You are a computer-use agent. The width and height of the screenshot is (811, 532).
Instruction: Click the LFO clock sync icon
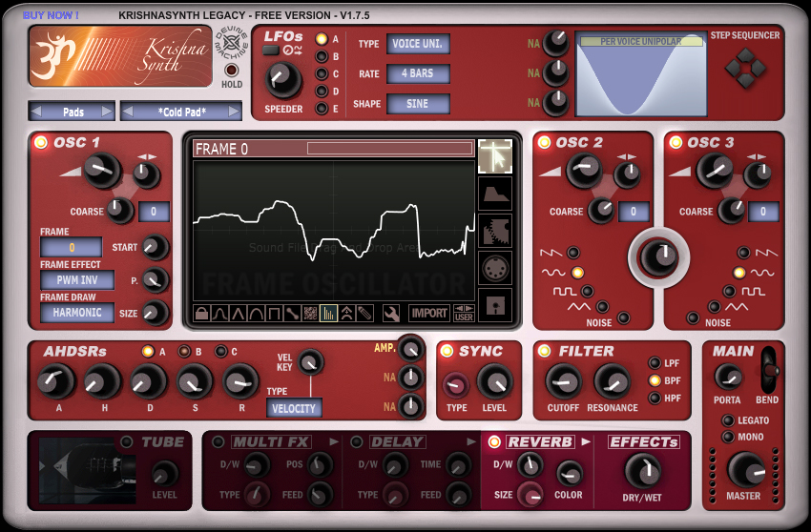(x=292, y=51)
